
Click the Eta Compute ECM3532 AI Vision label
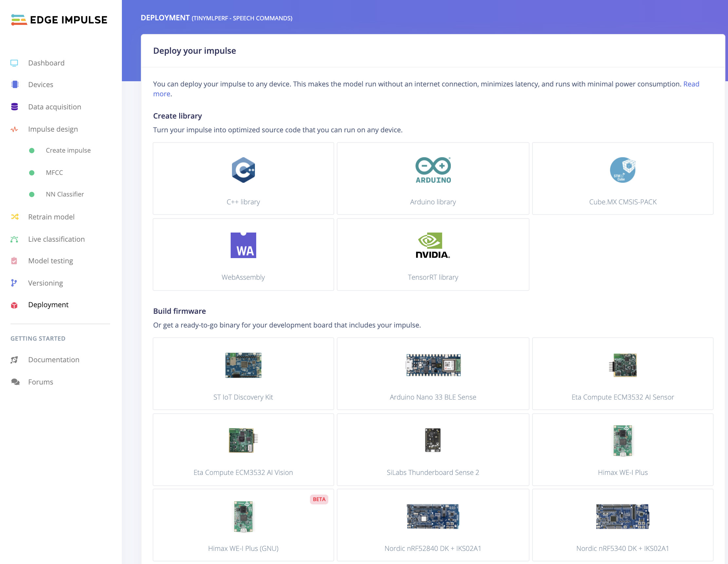(x=243, y=473)
